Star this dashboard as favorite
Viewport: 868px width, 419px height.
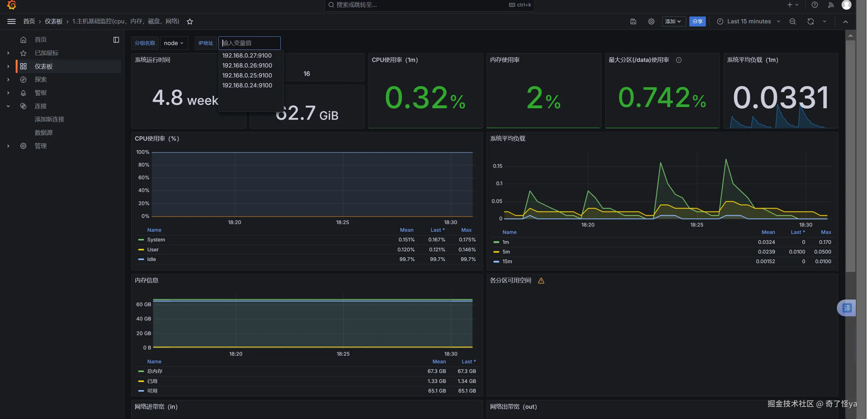click(x=190, y=21)
